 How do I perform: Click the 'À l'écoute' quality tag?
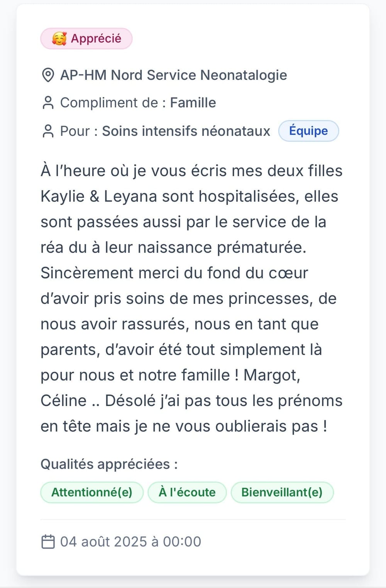tap(187, 492)
